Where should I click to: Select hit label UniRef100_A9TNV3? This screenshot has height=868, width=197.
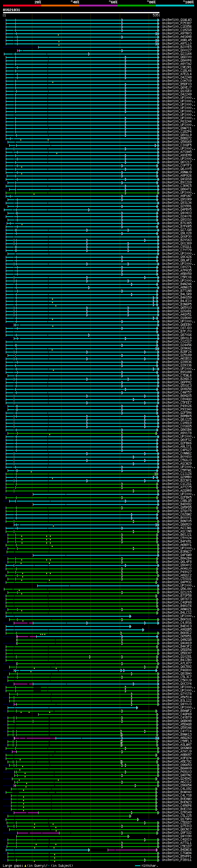coord(177,33)
